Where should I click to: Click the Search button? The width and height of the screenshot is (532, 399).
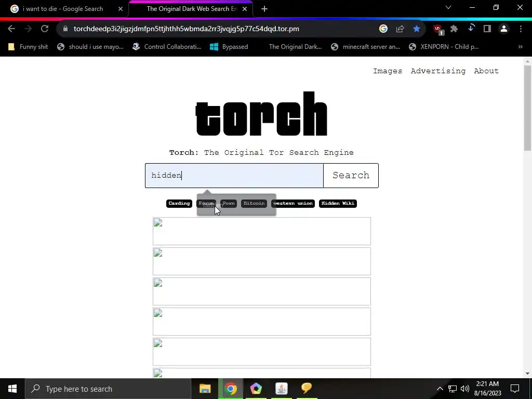(x=351, y=176)
